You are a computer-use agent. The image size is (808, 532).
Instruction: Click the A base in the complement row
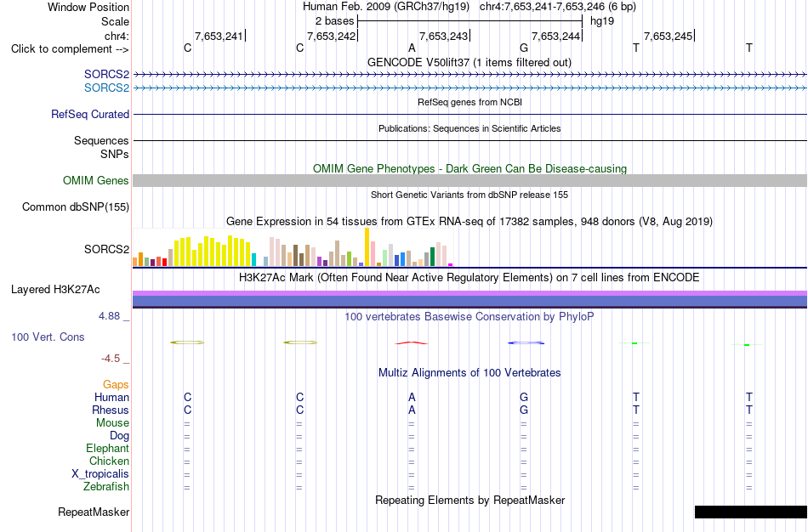(x=412, y=48)
